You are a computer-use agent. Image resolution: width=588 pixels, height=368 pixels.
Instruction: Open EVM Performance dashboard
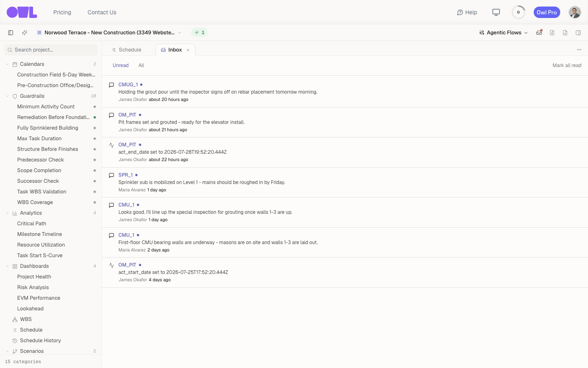[x=38, y=298]
